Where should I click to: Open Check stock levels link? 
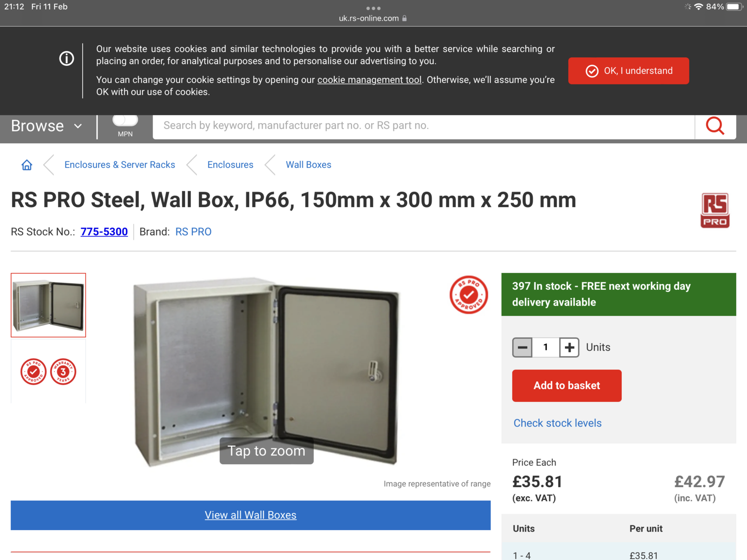pos(557,423)
